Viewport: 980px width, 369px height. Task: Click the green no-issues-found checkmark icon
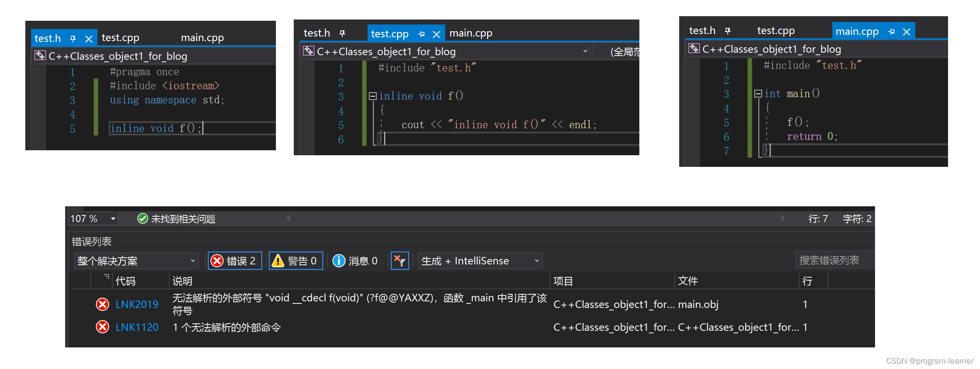coord(142,218)
